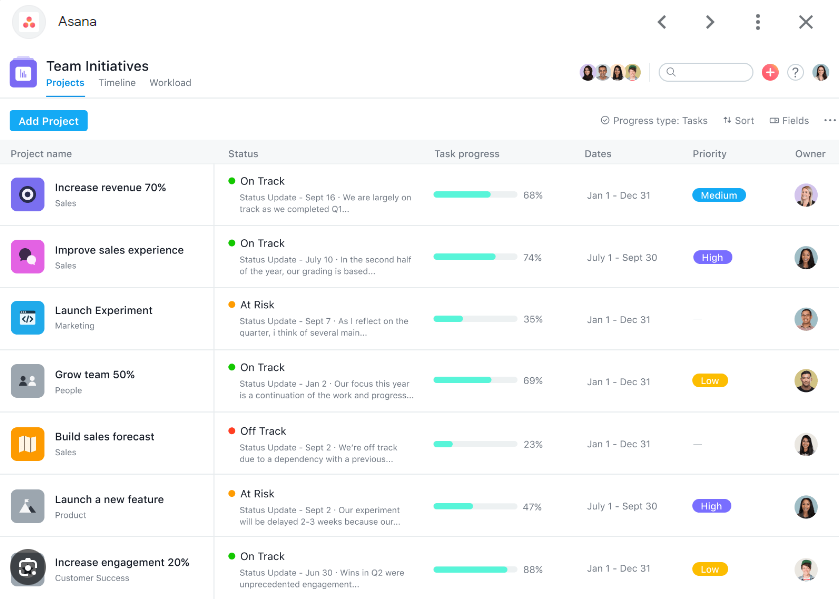This screenshot has width=839, height=604.
Task: Click the Grow team 50% people icon
Action: point(27,381)
